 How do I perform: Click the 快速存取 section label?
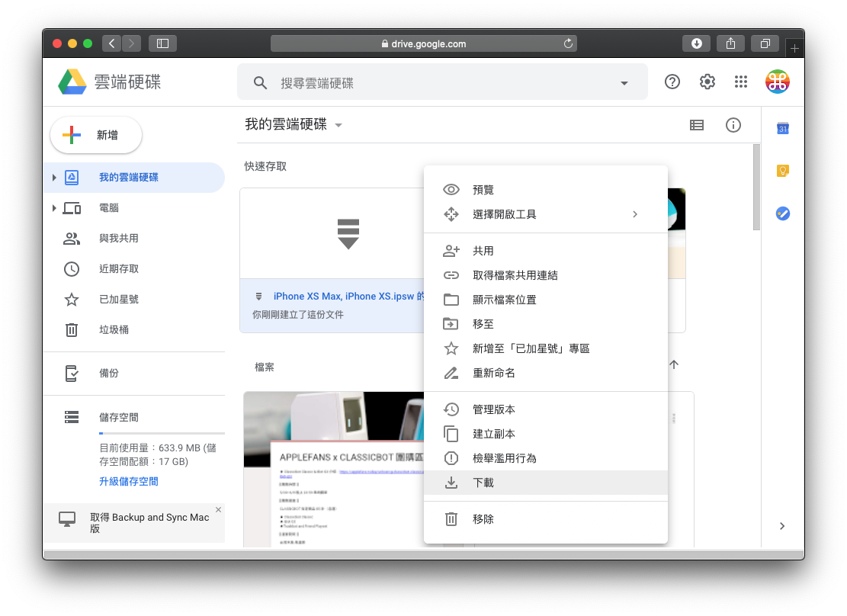pyautogui.click(x=265, y=166)
